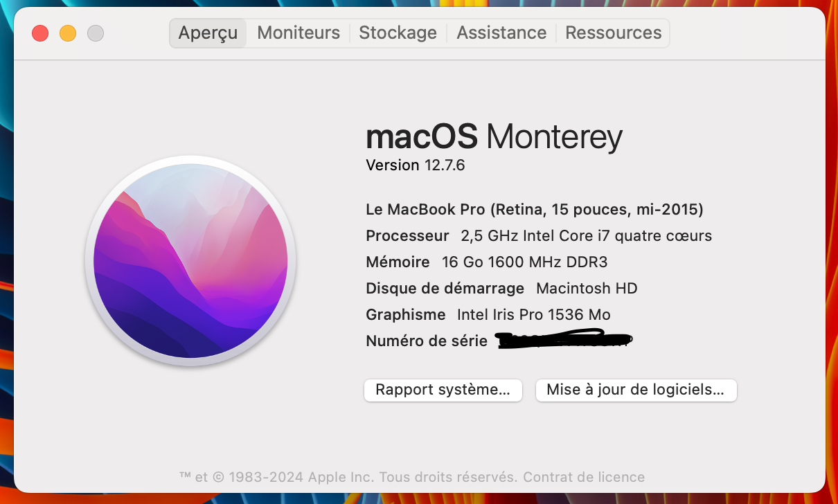Click the macOS Monterey circular logo
The image size is (838, 504).
coord(190,261)
